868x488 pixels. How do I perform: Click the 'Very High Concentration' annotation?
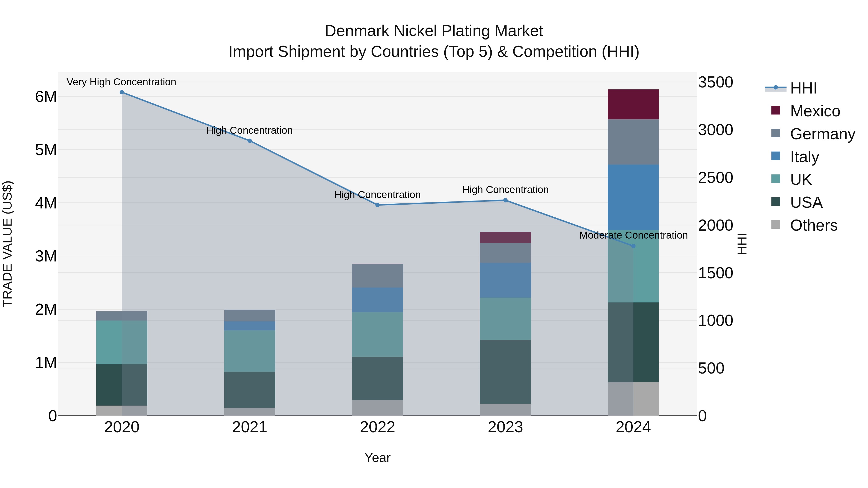121,82
